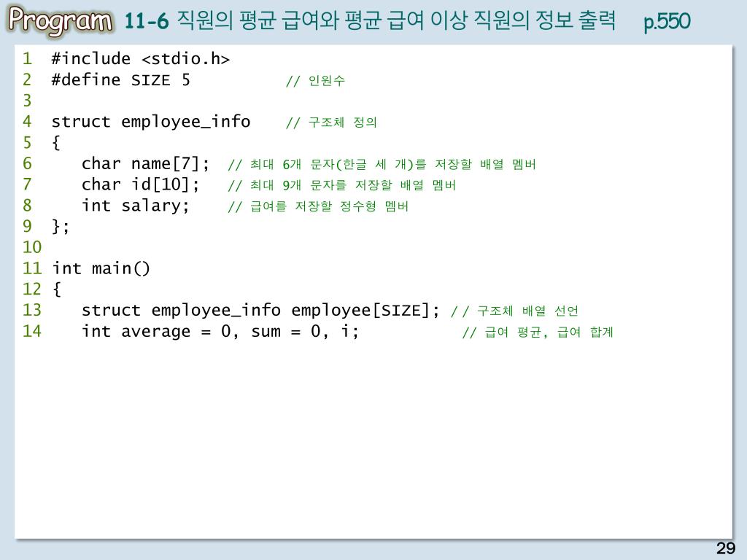
Task: Select code line '#include <stdio.h>'
Action: (141, 58)
